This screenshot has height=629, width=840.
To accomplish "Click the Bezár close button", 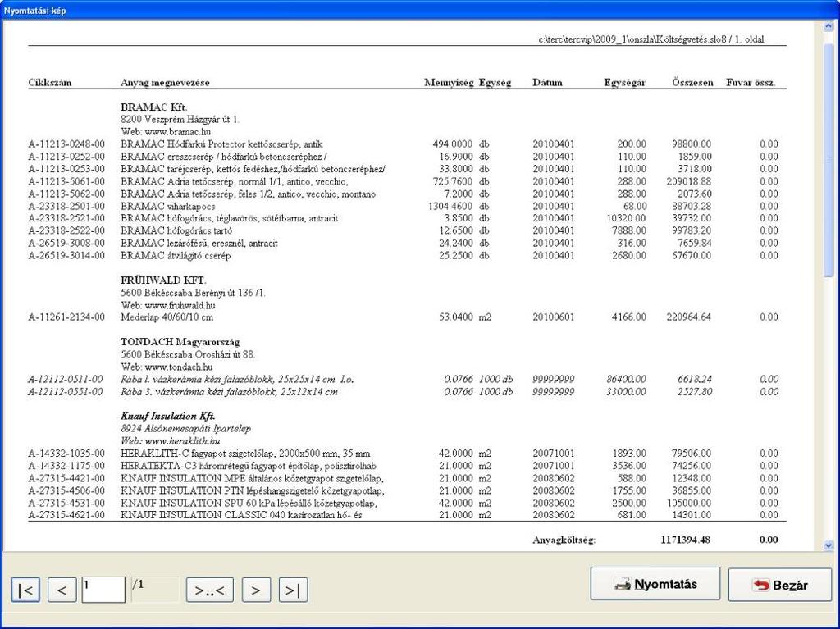I will pyautogui.click(x=779, y=585).
